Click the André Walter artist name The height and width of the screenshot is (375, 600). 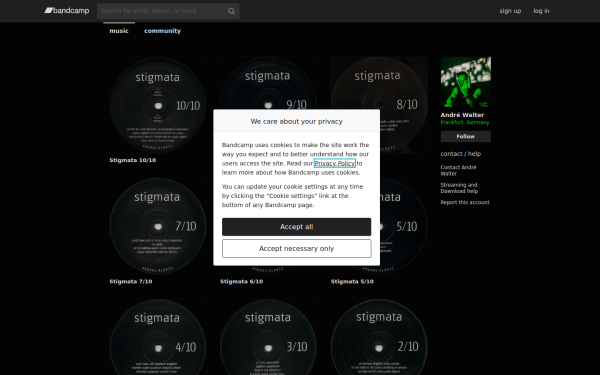pyautogui.click(x=462, y=115)
